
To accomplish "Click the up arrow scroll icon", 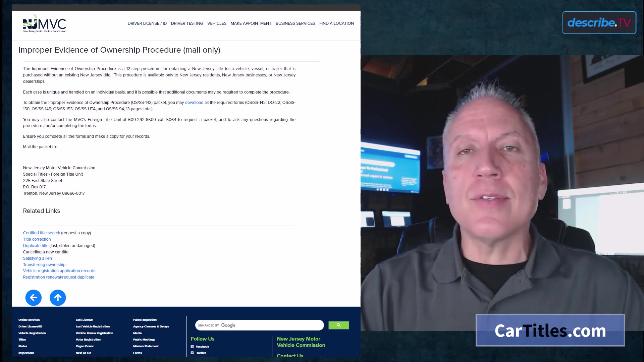I will point(58,297).
